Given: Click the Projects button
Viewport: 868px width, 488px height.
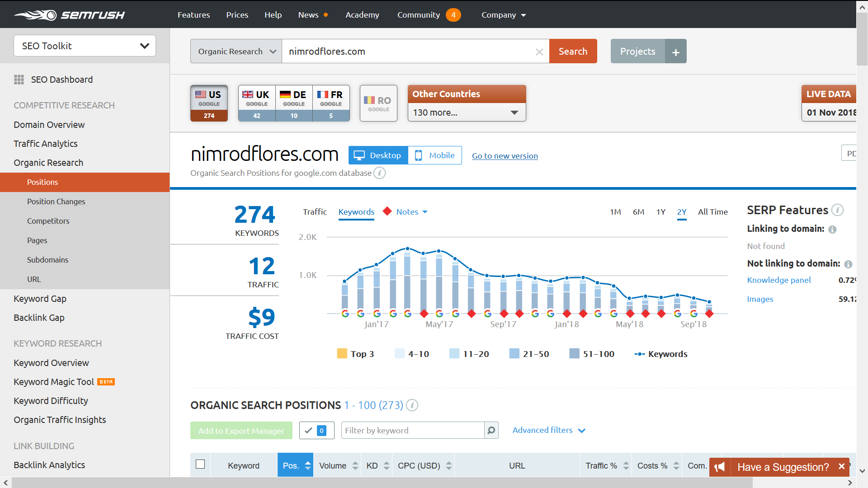Looking at the screenshot, I should [637, 52].
